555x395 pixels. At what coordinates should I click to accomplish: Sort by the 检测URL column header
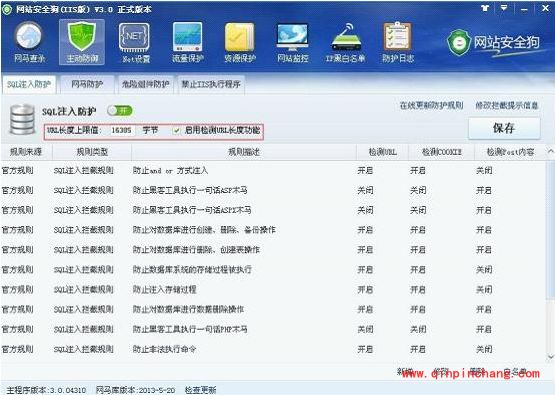(382, 152)
